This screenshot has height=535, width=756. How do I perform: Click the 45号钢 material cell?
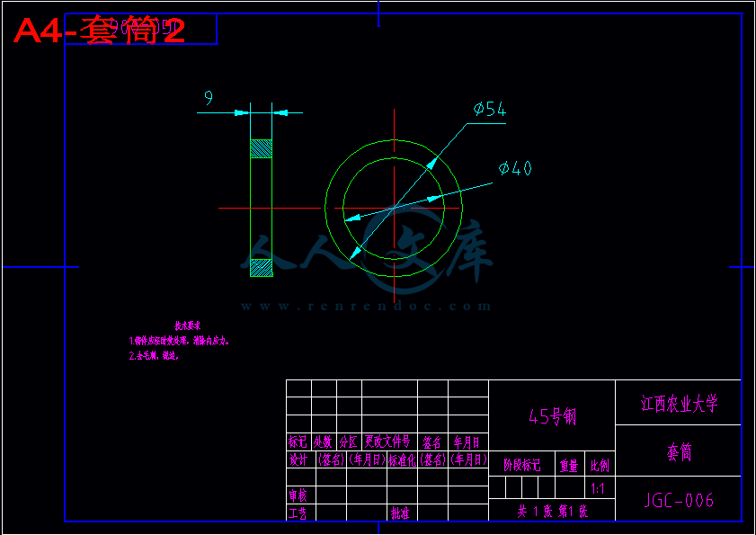point(552,416)
